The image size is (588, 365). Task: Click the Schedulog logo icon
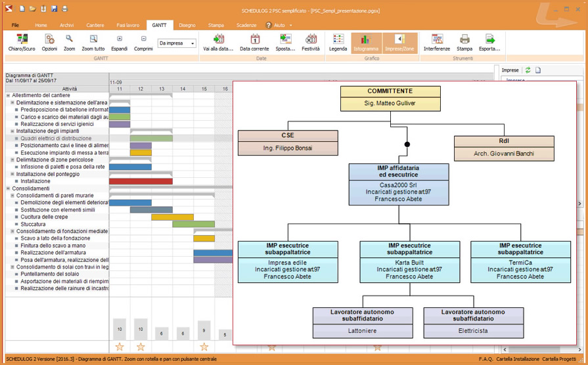(x=9, y=9)
